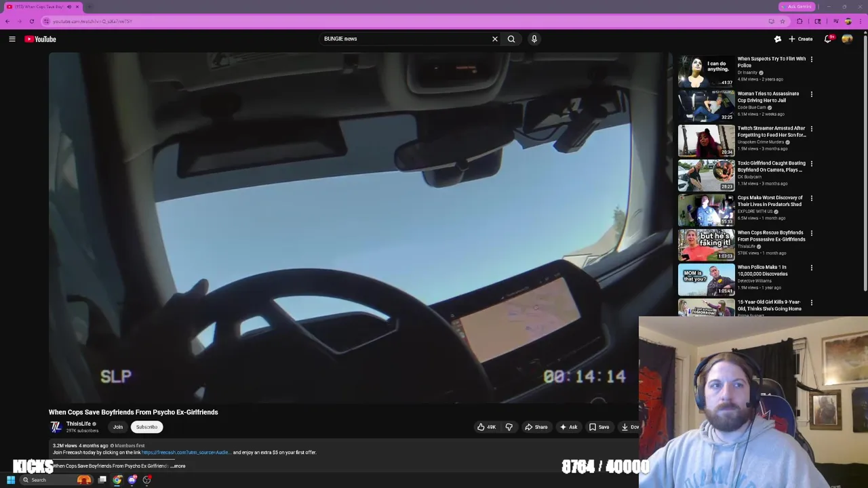Open options for When Suspects Try To Flirt

point(811,60)
